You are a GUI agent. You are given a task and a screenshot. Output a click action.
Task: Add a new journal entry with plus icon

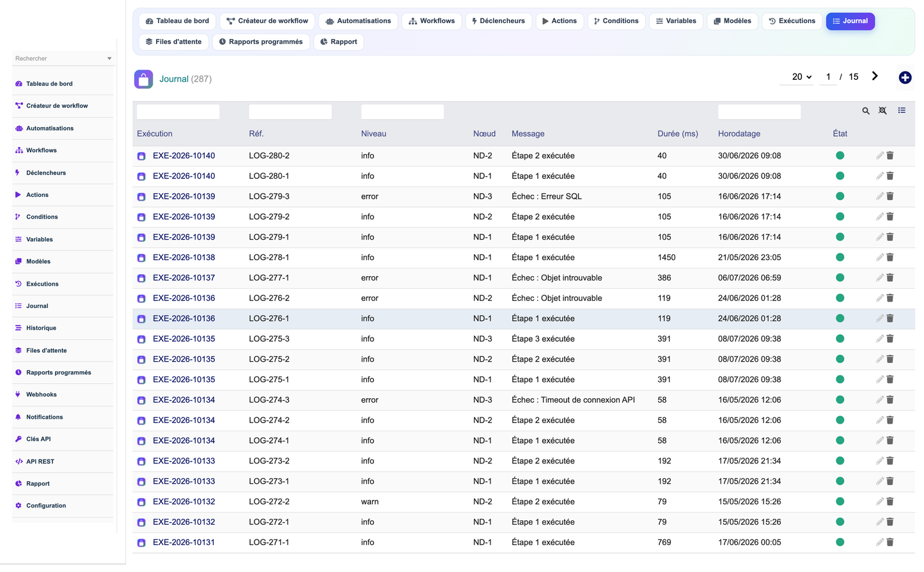(905, 77)
